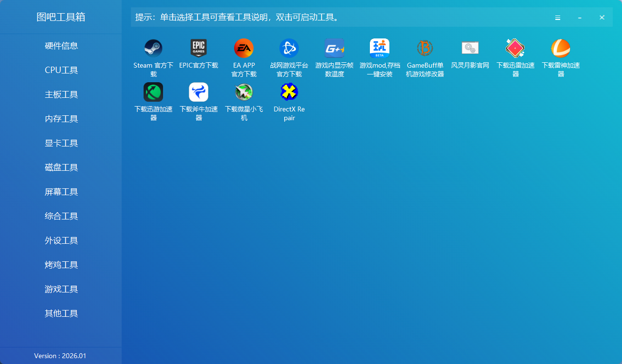Viewport: 622px width, 364px height.
Task: Open the 硬件信息 category
Action: 61,46
